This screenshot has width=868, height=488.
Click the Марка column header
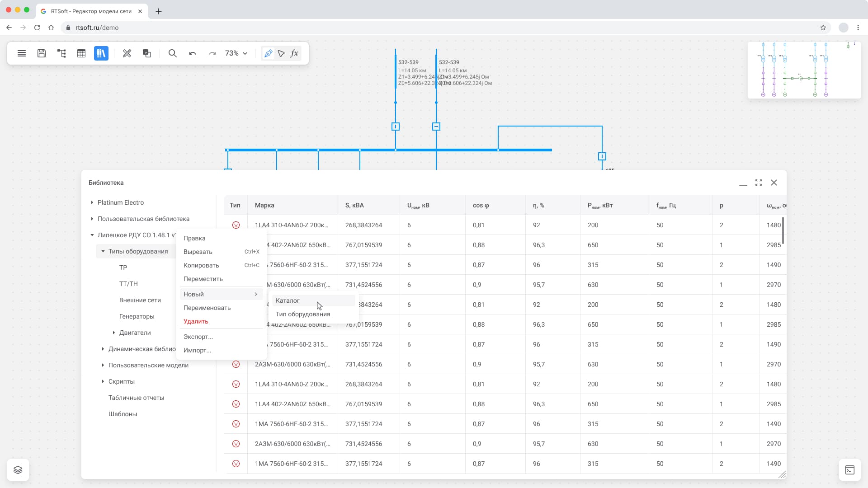click(x=264, y=205)
